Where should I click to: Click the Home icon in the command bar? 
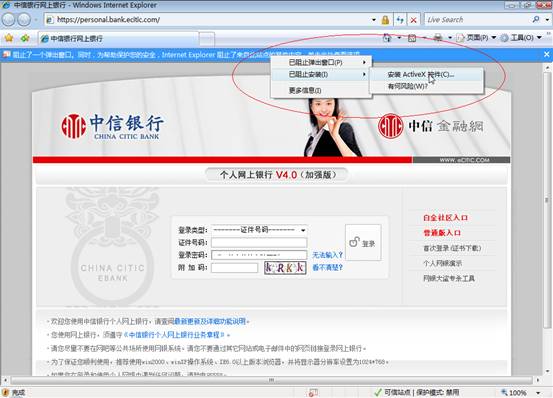(x=387, y=37)
